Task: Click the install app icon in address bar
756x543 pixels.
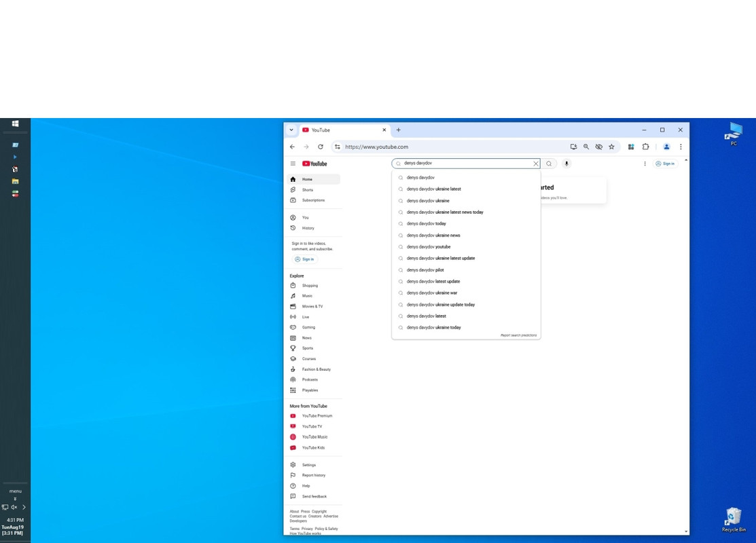Action: click(x=573, y=147)
